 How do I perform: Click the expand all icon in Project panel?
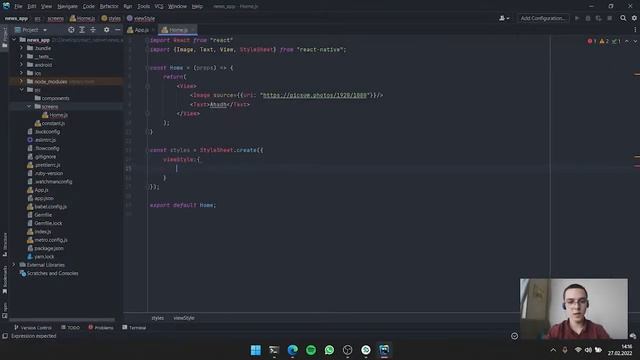(x=82, y=30)
